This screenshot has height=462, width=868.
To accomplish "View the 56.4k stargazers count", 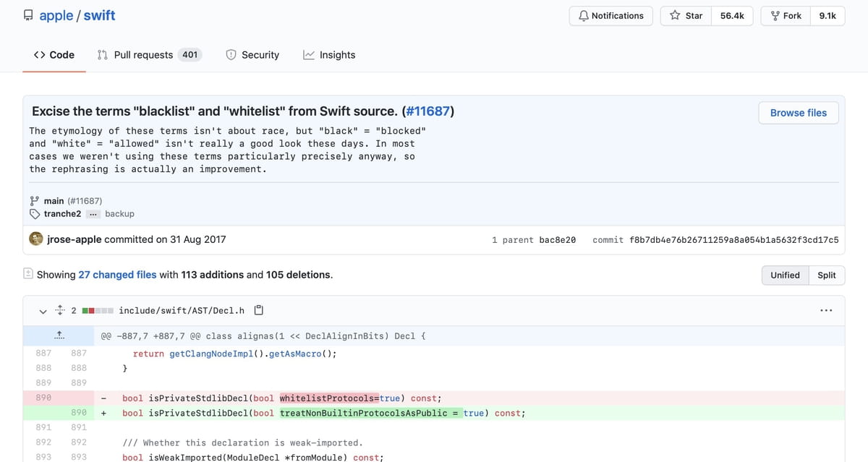I will click(733, 16).
